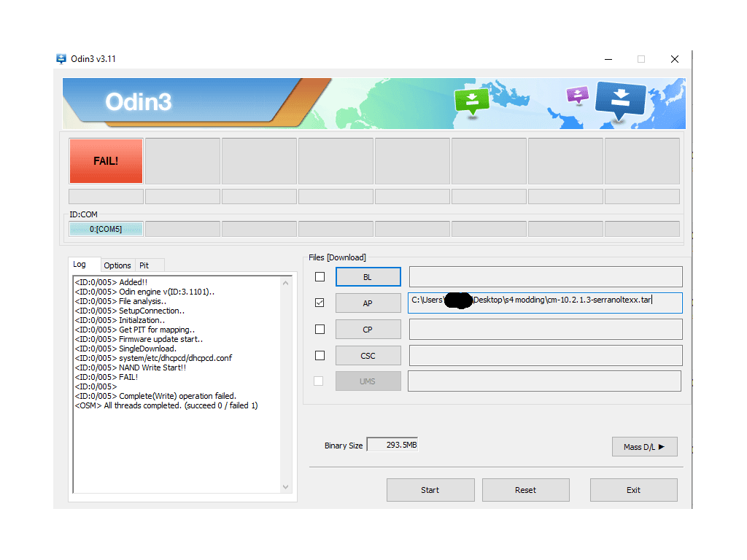Viewport: 747px width, 560px height.
Task: Browse for a CP file
Action: (x=368, y=329)
